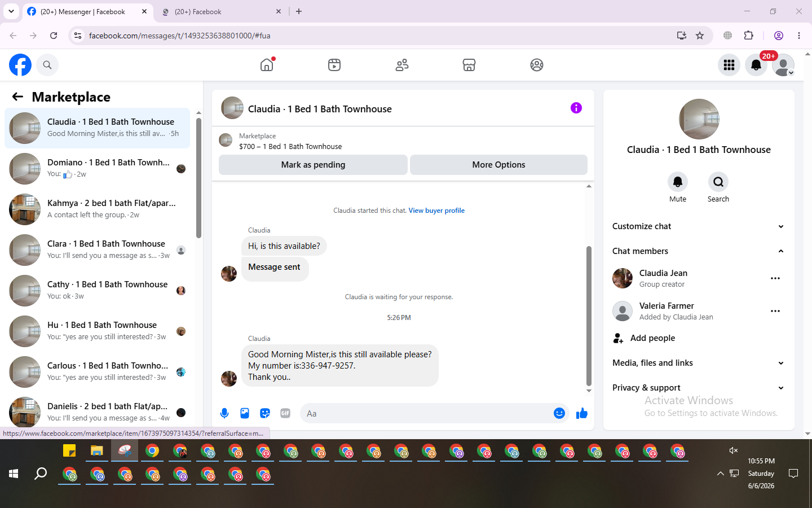Screen dimensions: 812x508
Task: Open Facebook search magnifier
Action: click(x=47, y=65)
